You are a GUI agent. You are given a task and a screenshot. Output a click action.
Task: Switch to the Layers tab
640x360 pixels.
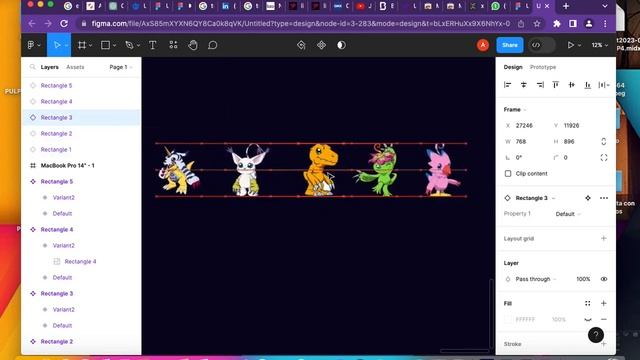coord(49,67)
